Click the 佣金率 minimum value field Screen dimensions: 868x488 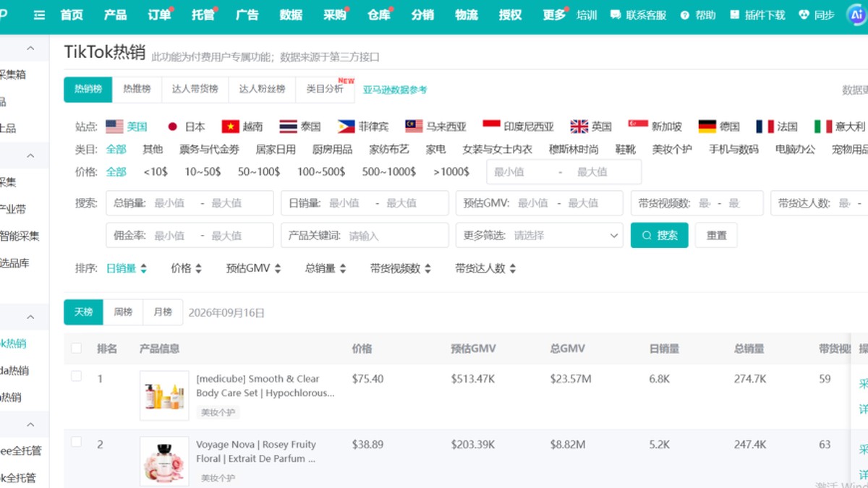coord(169,236)
